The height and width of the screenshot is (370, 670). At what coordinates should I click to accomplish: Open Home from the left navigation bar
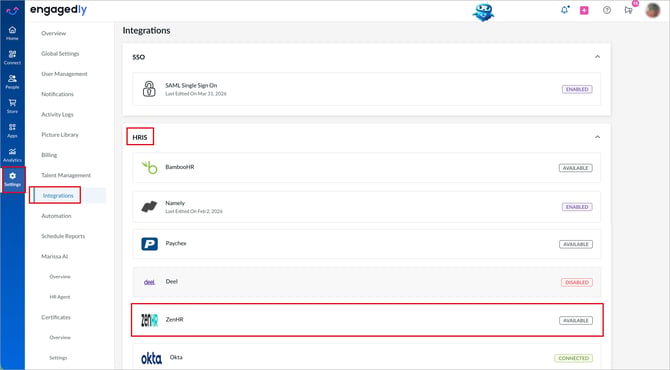click(12, 33)
